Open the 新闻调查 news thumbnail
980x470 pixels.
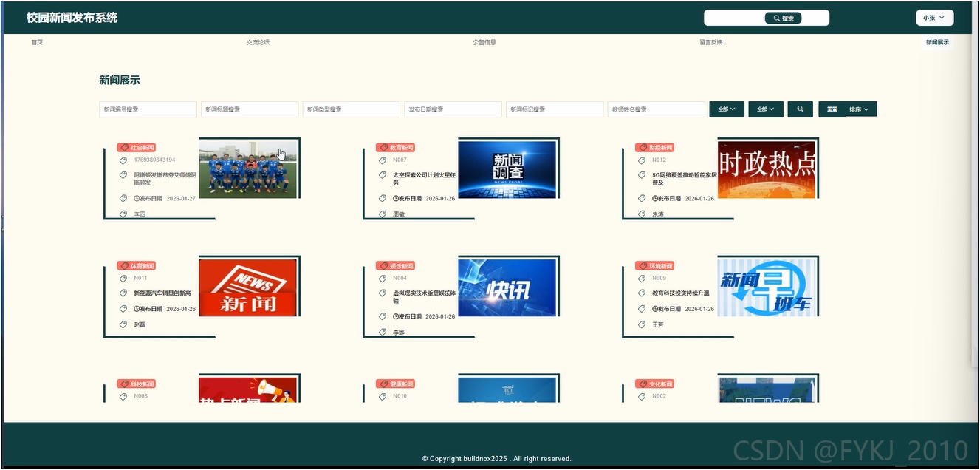507,169
